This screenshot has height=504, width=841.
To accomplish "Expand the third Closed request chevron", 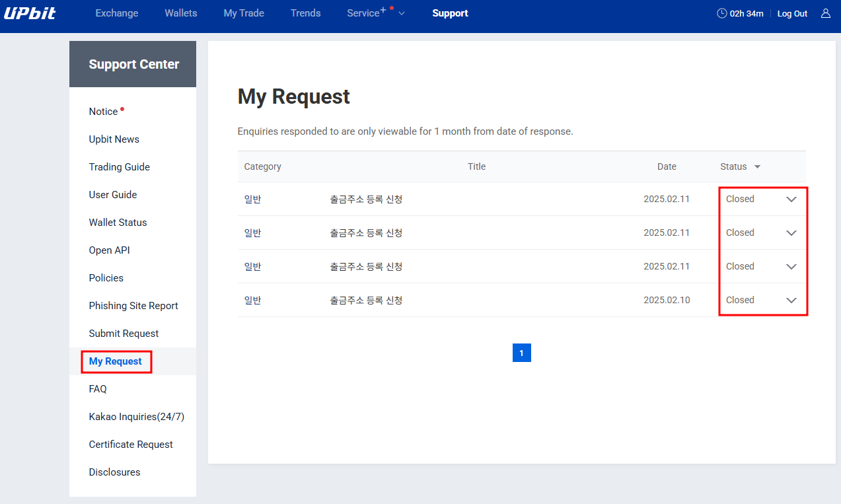I will [791, 267].
